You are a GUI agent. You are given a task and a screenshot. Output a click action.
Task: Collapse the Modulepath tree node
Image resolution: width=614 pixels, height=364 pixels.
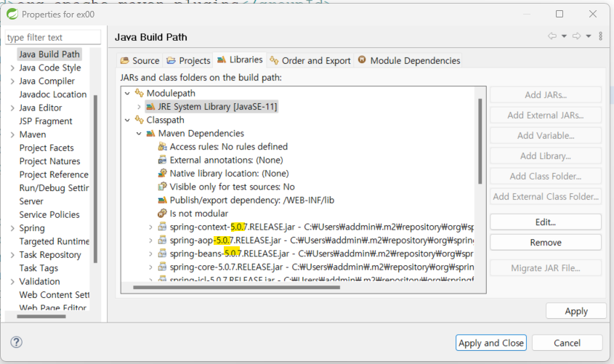pos(127,93)
